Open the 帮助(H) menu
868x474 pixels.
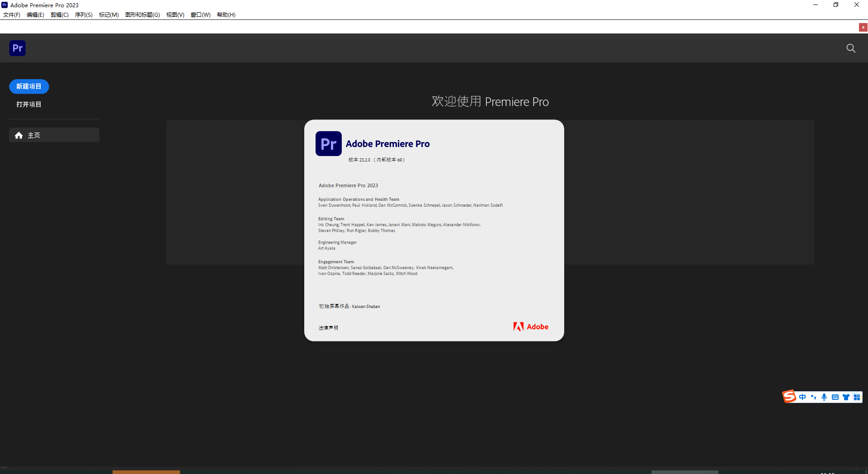point(226,14)
